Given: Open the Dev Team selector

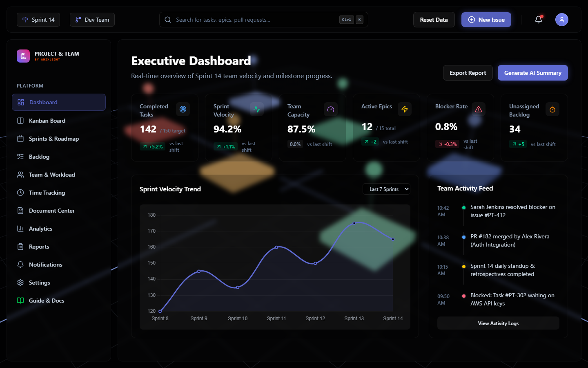Looking at the screenshot, I should [92, 20].
